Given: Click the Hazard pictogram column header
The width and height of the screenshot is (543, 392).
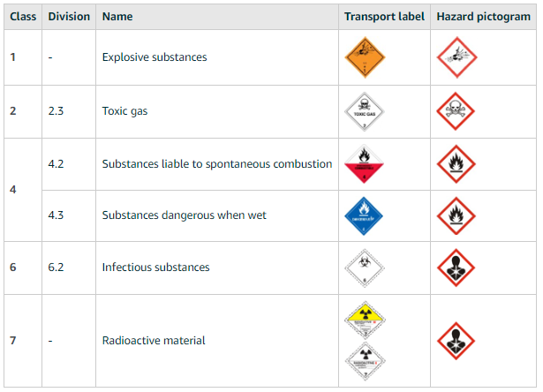Looking at the screenshot, I should click(482, 17).
